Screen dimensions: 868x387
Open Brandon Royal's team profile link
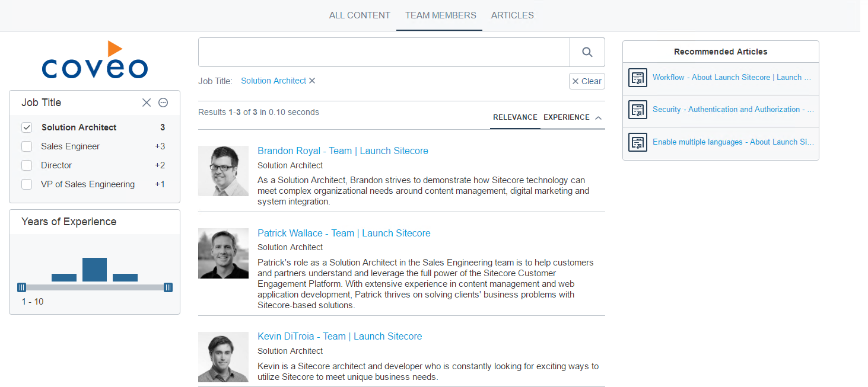[x=342, y=151]
